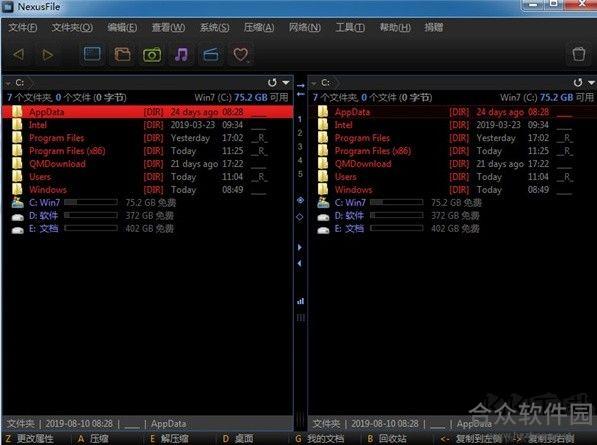The height and width of the screenshot is (445, 597).
Task: Refresh the right panel listing
Action: click(x=578, y=83)
